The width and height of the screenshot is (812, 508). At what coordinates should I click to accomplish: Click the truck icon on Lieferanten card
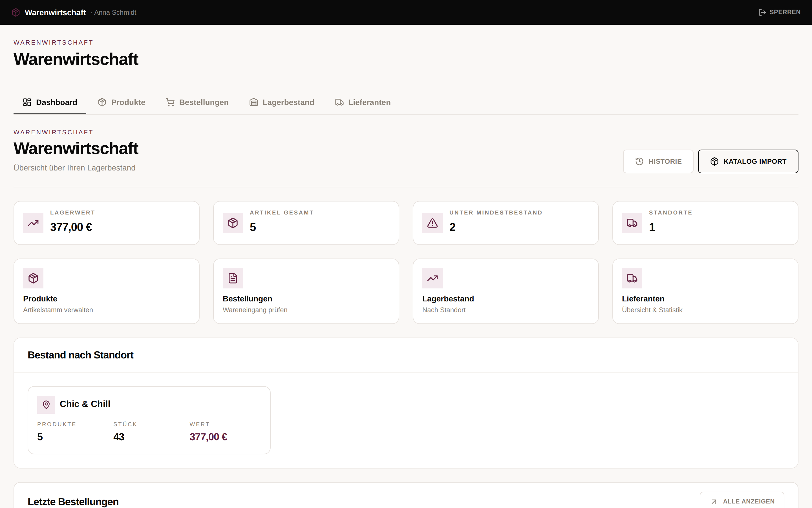click(x=632, y=278)
